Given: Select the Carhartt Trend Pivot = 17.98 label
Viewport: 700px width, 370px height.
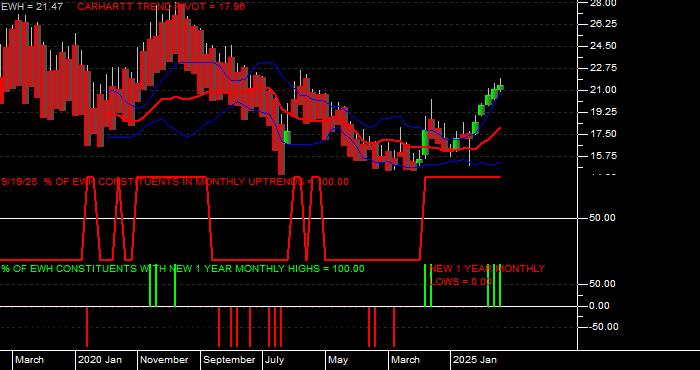Looking at the screenshot, I should [x=161, y=7].
